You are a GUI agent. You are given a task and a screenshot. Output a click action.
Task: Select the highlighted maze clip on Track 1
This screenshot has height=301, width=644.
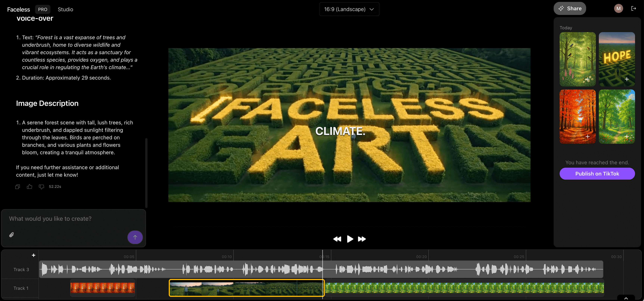[247, 288]
